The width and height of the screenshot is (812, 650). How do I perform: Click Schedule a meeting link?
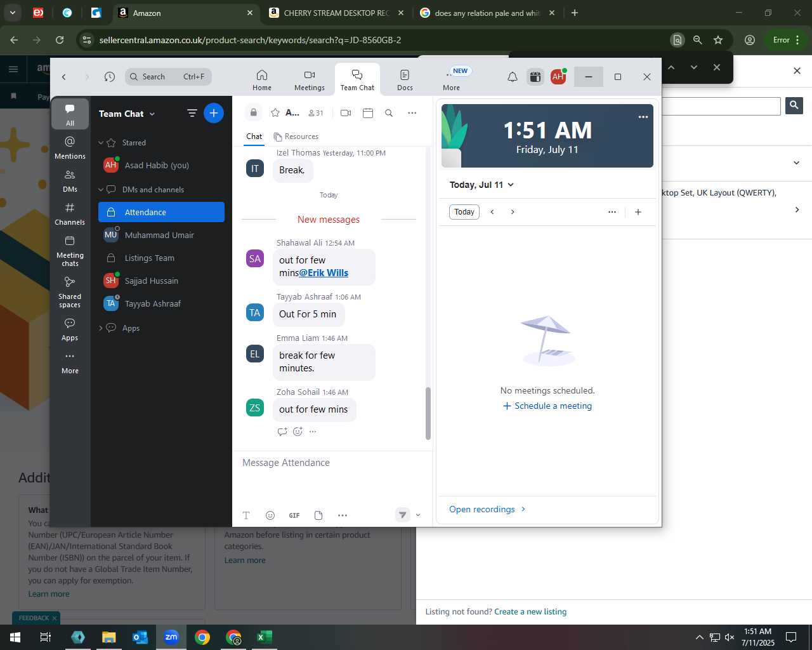coord(547,406)
